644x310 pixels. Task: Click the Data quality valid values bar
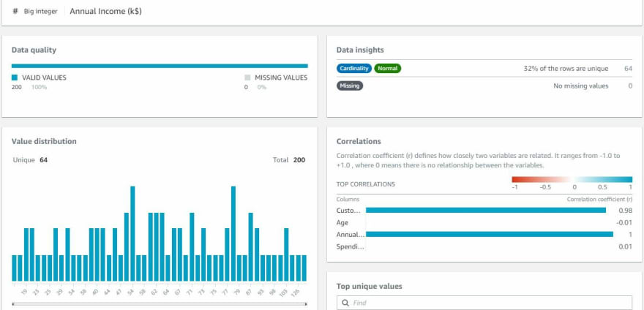tap(160, 66)
